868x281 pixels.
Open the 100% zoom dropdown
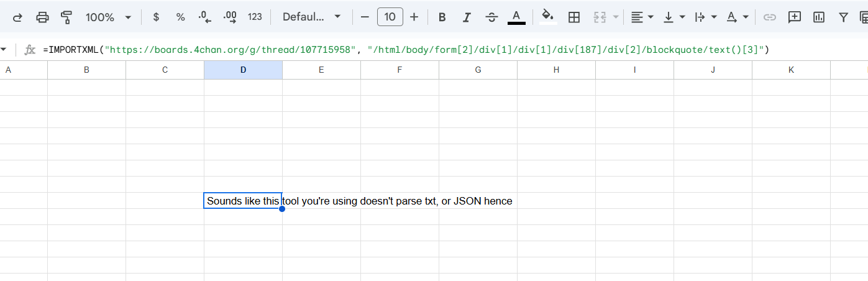tap(109, 17)
